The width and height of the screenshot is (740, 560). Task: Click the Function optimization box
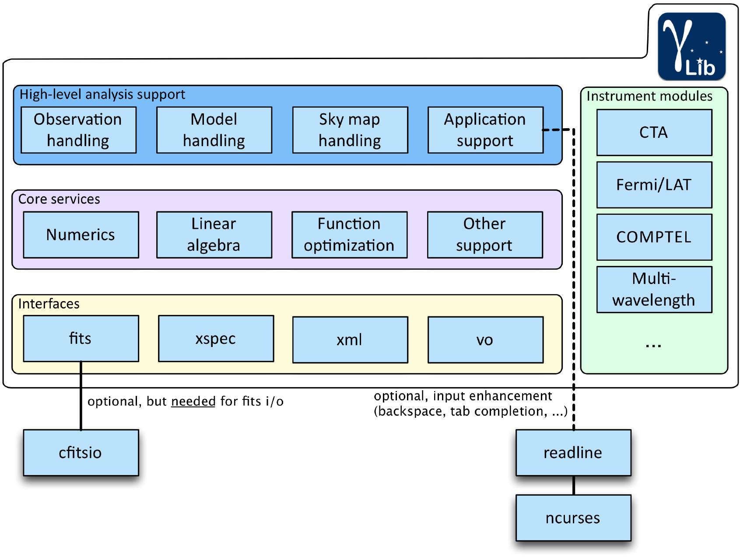click(x=349, y=235)
